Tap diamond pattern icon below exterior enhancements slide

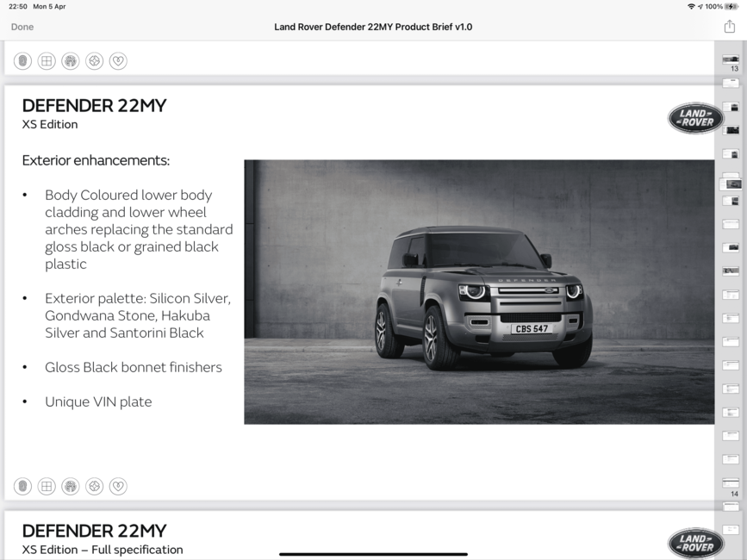[94, 486]
